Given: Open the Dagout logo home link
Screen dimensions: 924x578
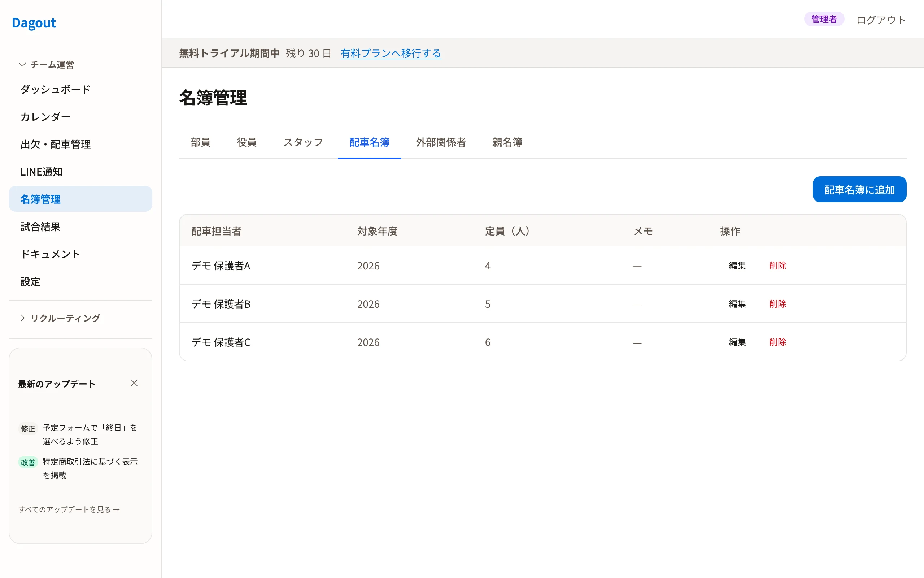Looking at the screenshot, I should click(x=34, y=23).
